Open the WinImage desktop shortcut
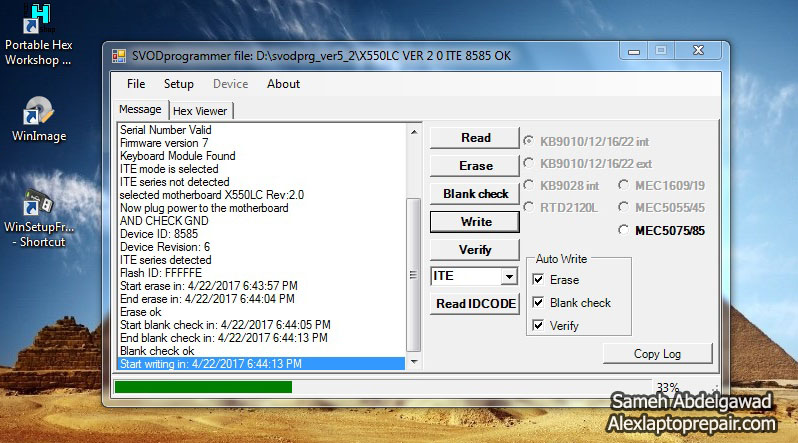This screenshot has height=443, width=798. pyautogui.click(x=39, y=119)
